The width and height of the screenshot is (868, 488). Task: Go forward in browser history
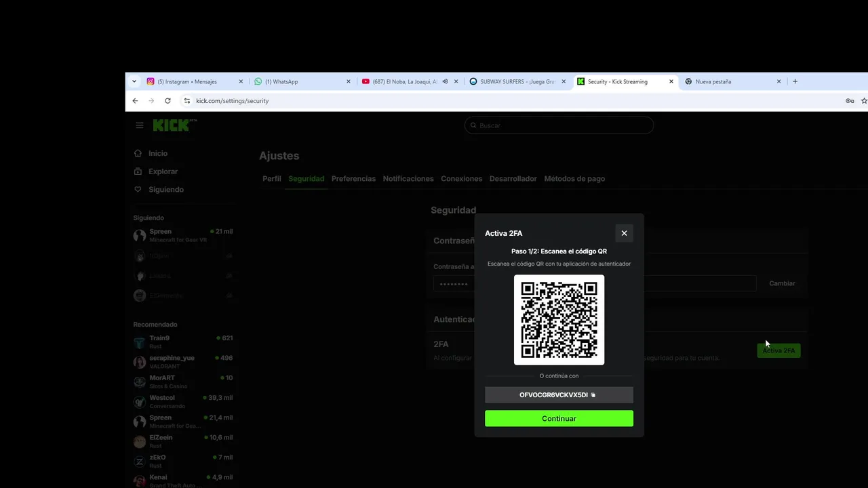tap(151, 100)
